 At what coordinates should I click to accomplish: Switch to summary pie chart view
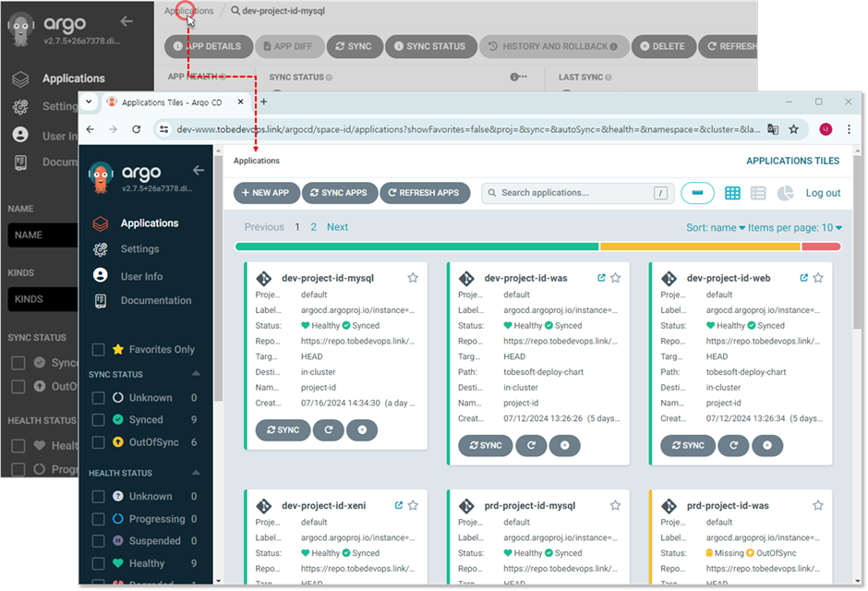[x=785, y=193]
